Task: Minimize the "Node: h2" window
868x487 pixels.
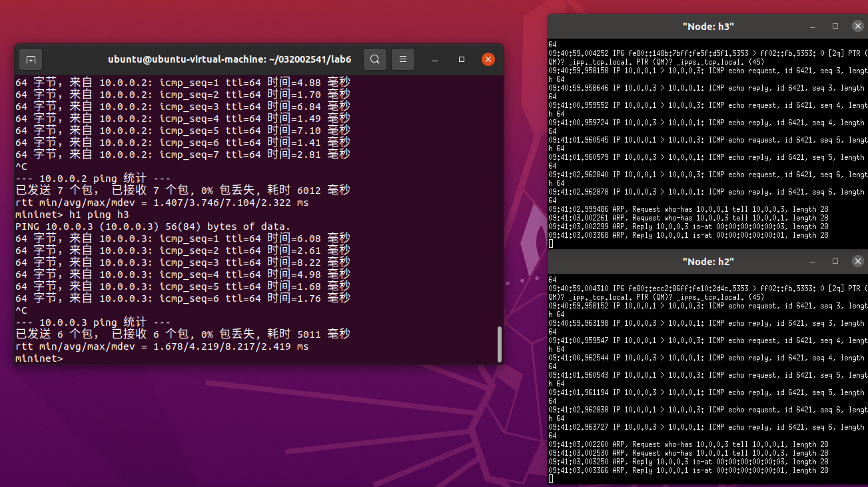Action: [813, 261]
